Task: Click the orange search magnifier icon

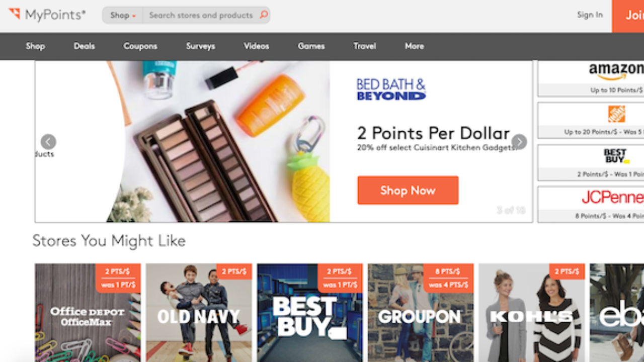Action: click(263, 15)
